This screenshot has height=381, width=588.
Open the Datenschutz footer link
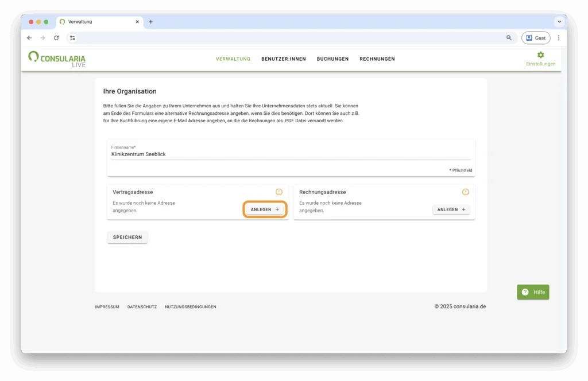[x=142, y=307]
